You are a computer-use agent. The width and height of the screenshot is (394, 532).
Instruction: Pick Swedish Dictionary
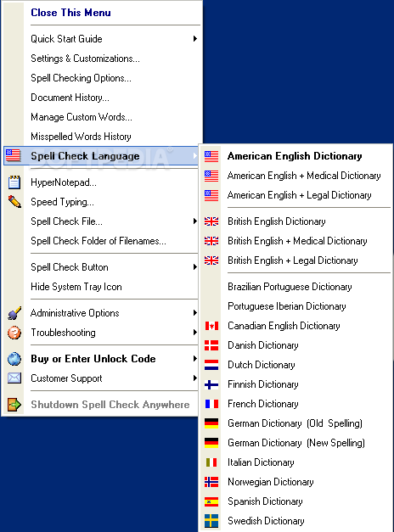pyautogui.click(x=266, y=521)
